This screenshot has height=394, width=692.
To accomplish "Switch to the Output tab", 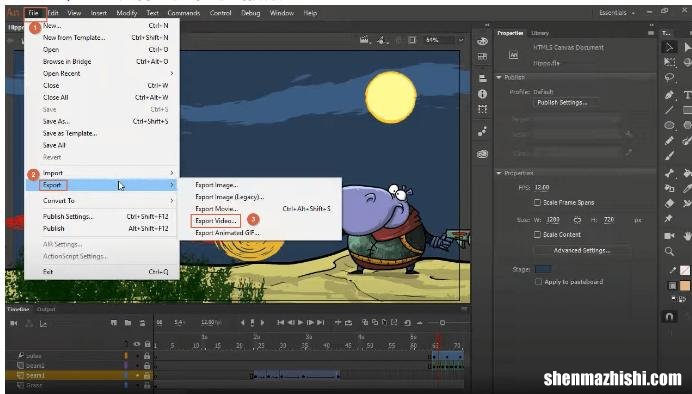I will tap(46, 309).
